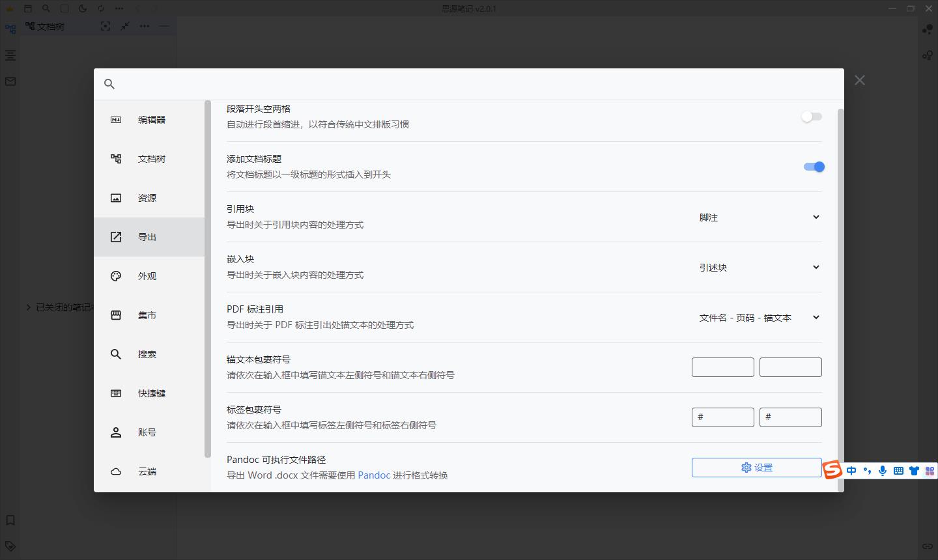Trigger sync with the sync arrows icon

(100, 8)
